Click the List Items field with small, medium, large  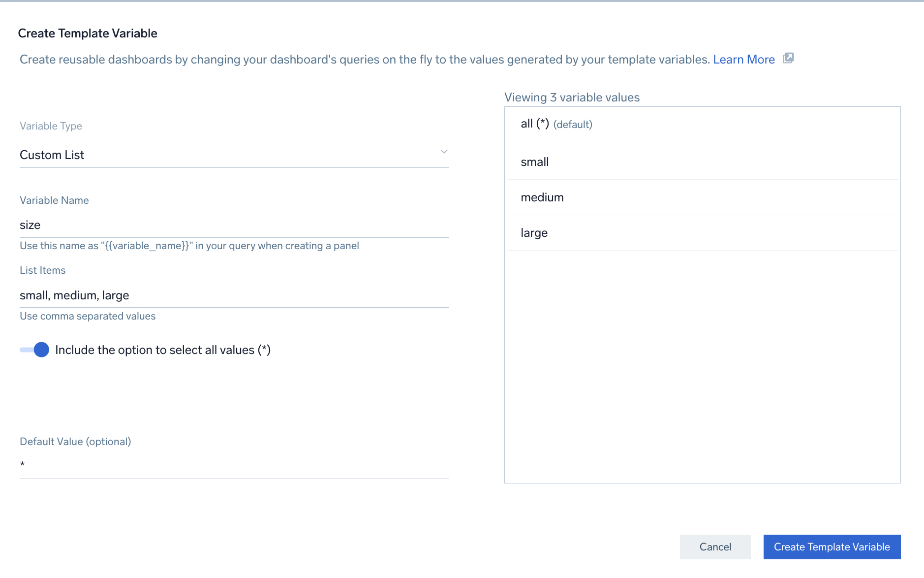234,295
